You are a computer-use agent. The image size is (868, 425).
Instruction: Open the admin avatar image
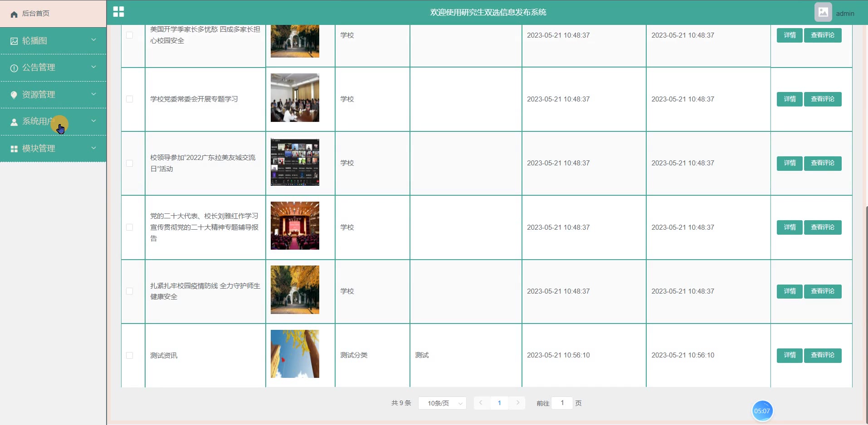(x=823, y=12)
